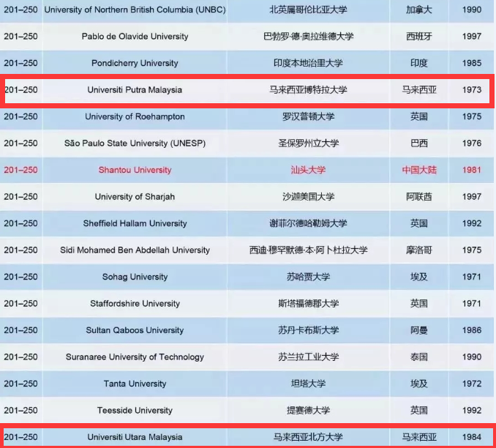Click the 巴西 country cell
Screen dimensions: 496x448
coord(418,143)
